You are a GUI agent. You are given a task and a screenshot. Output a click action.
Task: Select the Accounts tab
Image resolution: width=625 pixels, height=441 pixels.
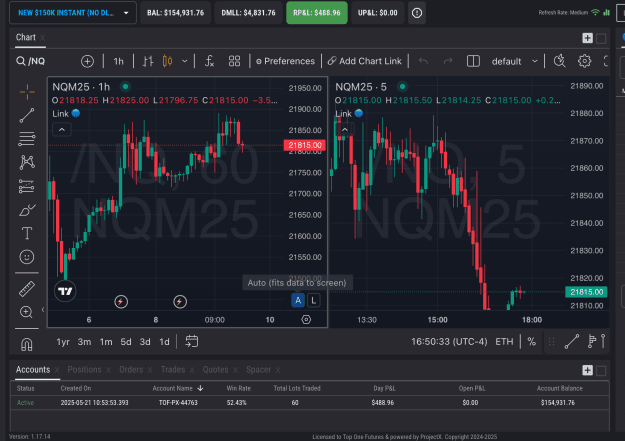click(33, 370)
